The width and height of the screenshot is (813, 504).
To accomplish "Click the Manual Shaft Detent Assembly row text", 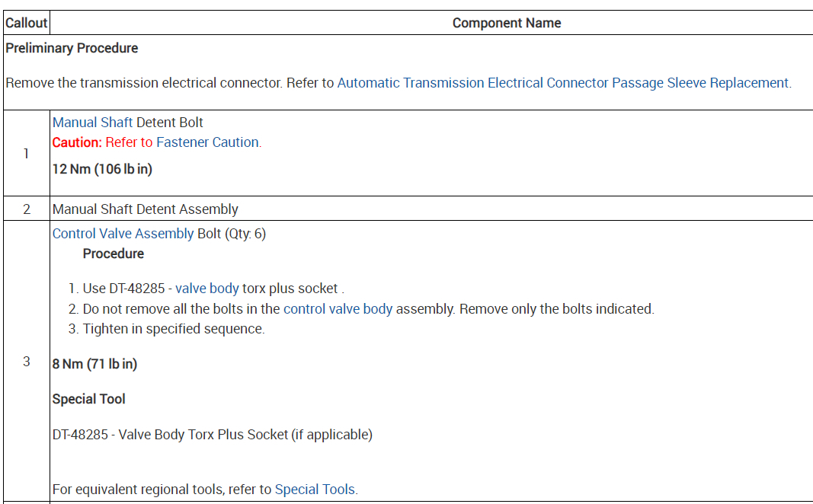I will click(x=145, y=209).
